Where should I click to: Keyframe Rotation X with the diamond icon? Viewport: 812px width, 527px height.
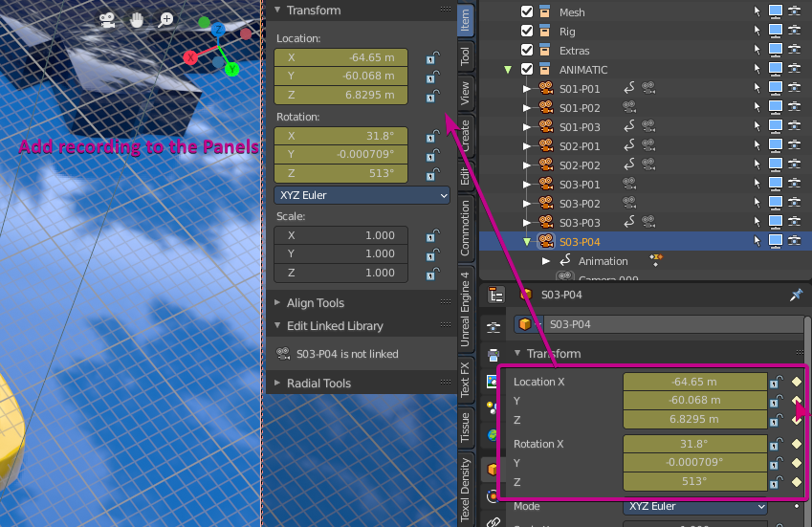click(797, 444)
